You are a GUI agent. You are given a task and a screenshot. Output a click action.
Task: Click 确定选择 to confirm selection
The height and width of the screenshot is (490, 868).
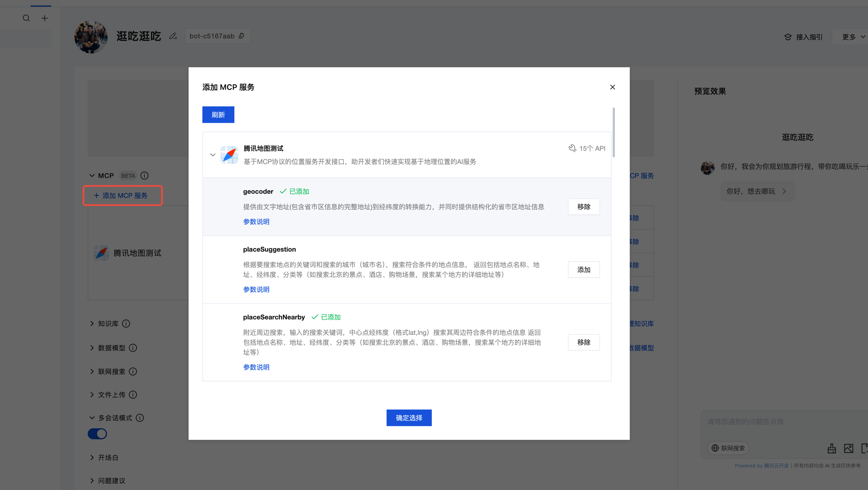coord(409,418)
